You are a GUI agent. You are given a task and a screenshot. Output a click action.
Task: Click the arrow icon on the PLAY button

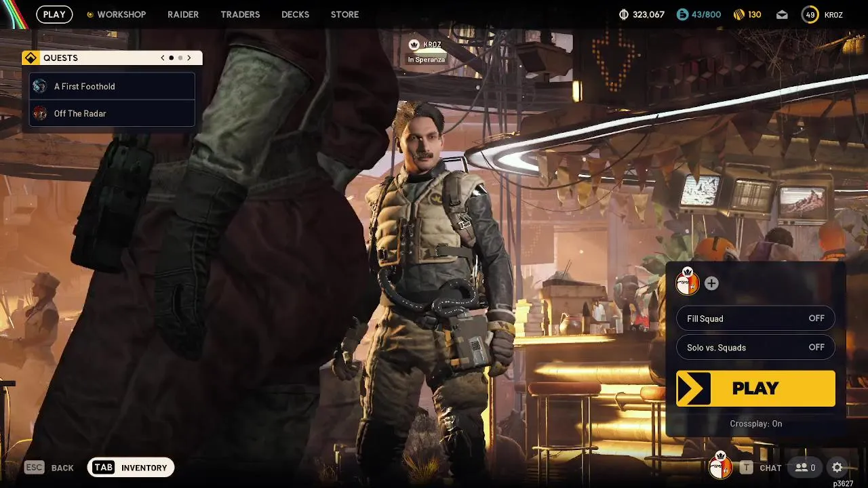coord(693,388)
